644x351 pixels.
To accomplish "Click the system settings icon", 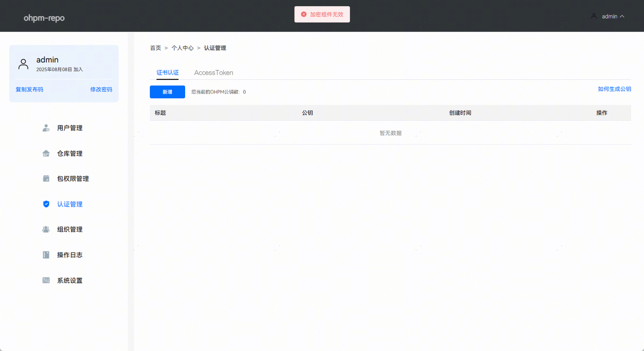I will pos(46,280).
